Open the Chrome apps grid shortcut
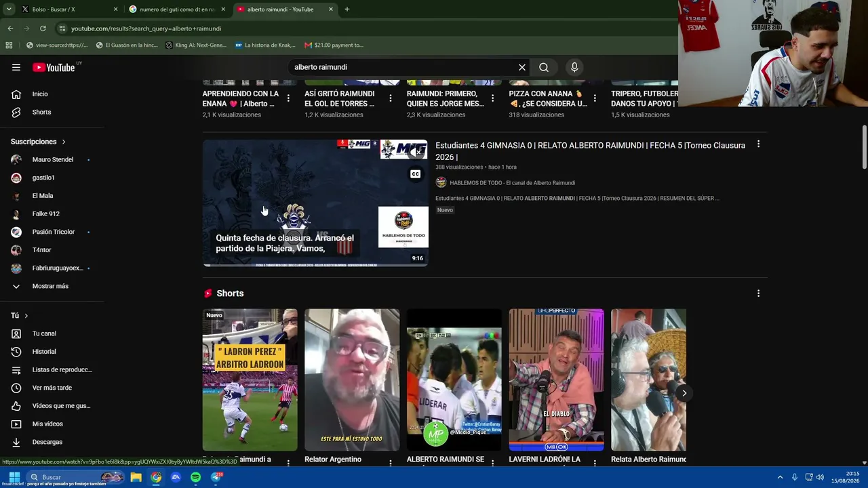Viewport: 868px width, 488px height. click(9, 45)
